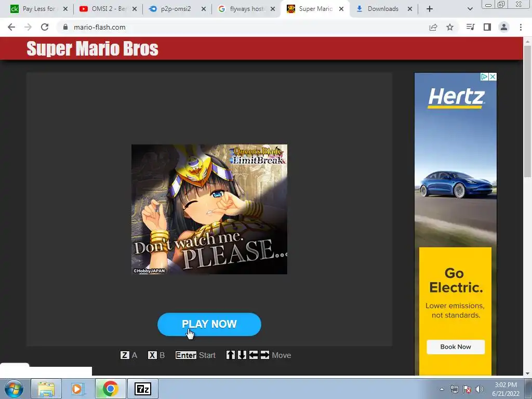Click the X key icon for B
532x399 pixels.
pos(152,355)
